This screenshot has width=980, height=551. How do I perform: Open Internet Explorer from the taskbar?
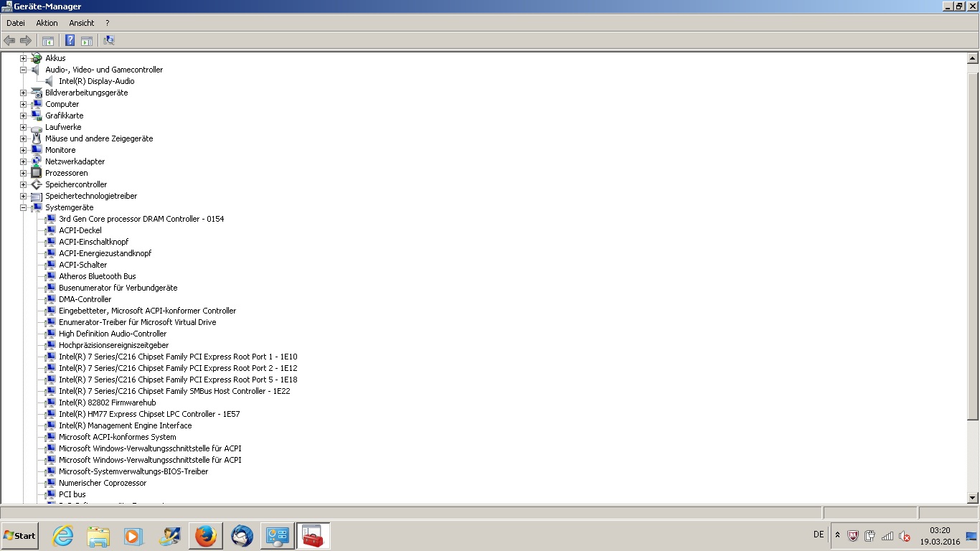(x=63, y=536)
